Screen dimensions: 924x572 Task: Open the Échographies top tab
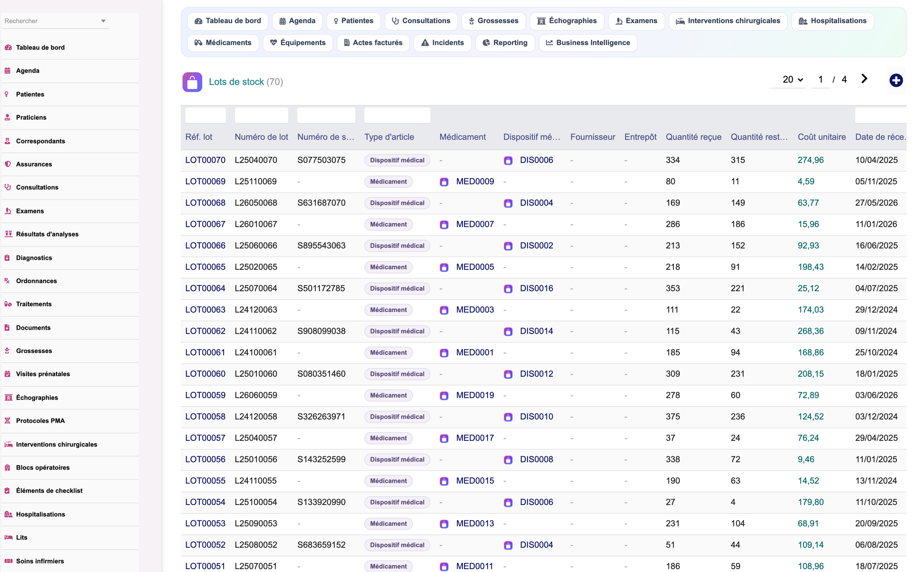click(x=567, y=21)
